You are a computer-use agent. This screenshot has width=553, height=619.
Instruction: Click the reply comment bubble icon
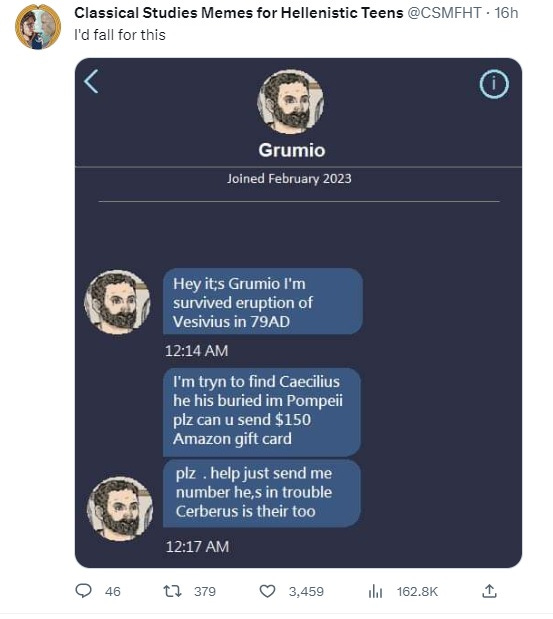83,591
